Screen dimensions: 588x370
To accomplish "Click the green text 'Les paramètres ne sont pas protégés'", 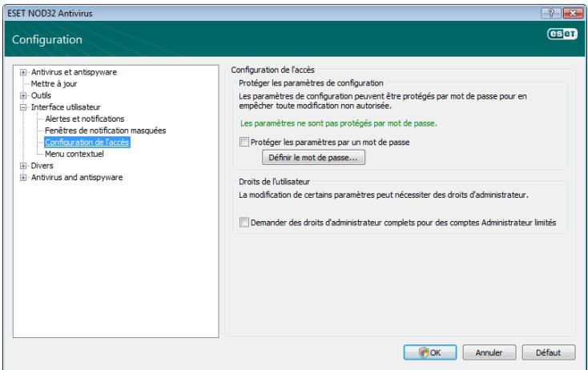I will pyautogui.click(x=339, y=123).
